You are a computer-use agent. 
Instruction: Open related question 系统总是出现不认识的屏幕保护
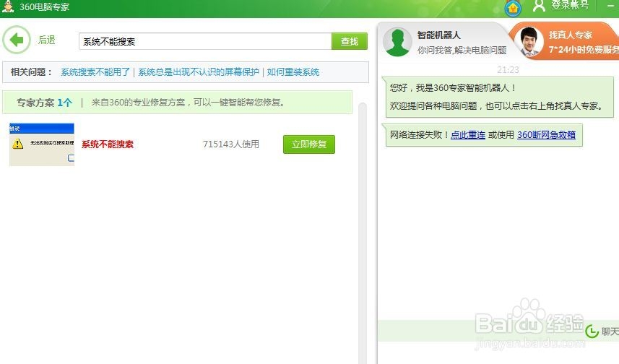click(x=199, y=72)
